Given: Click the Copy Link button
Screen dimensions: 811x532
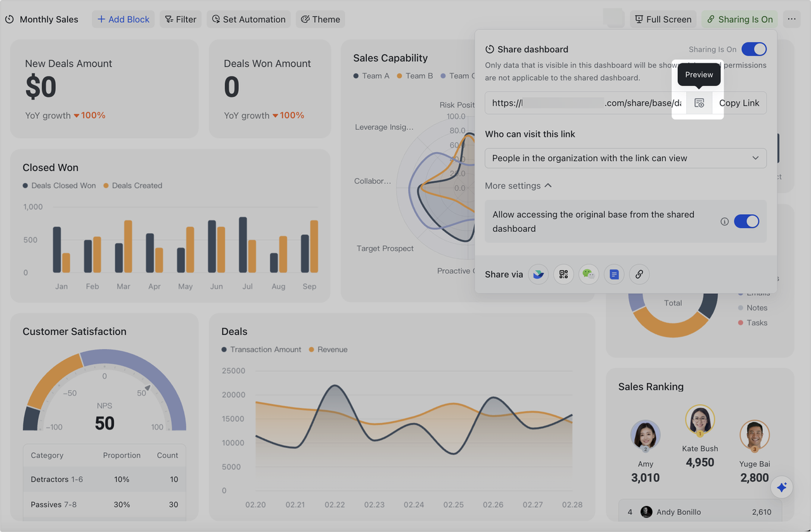Looking at the screenshot, I should (x=739, y=103).
